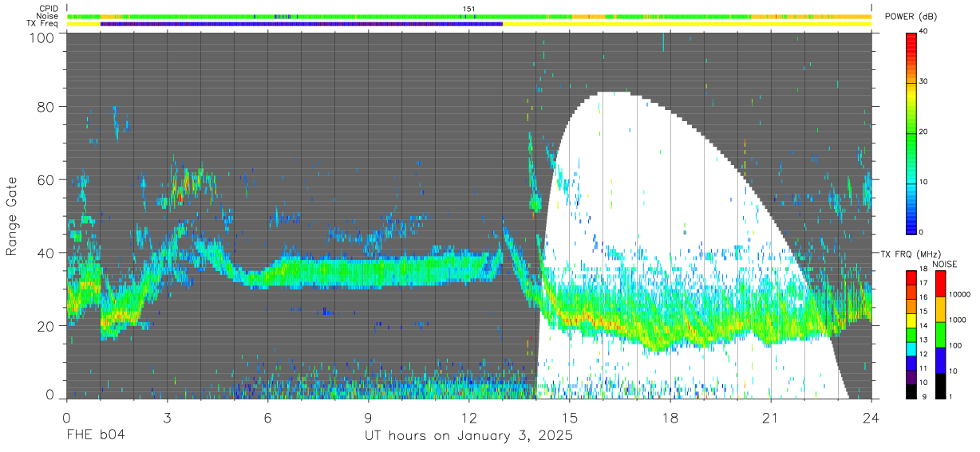The height and width of the screenshot is (452, 980).
Task: Click UT hour tick label 12
Action: click(x=469, y=418)
